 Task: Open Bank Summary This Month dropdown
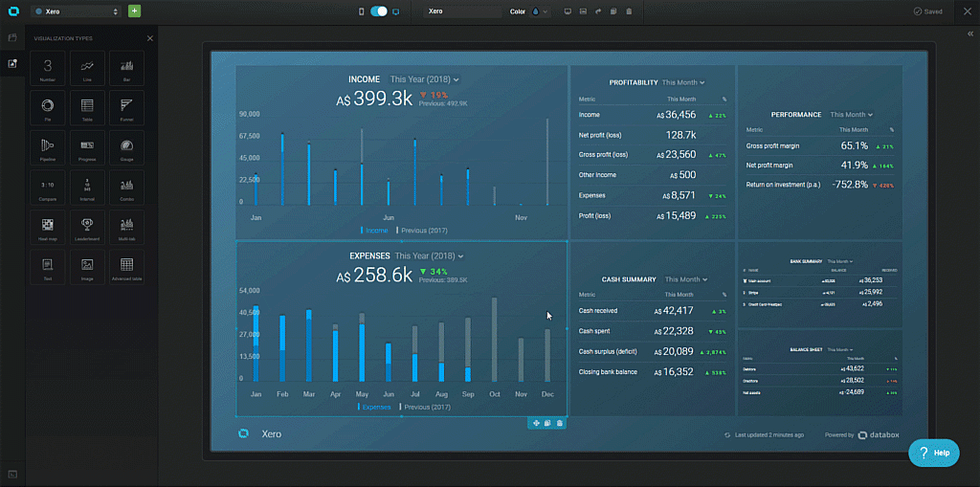840,260
